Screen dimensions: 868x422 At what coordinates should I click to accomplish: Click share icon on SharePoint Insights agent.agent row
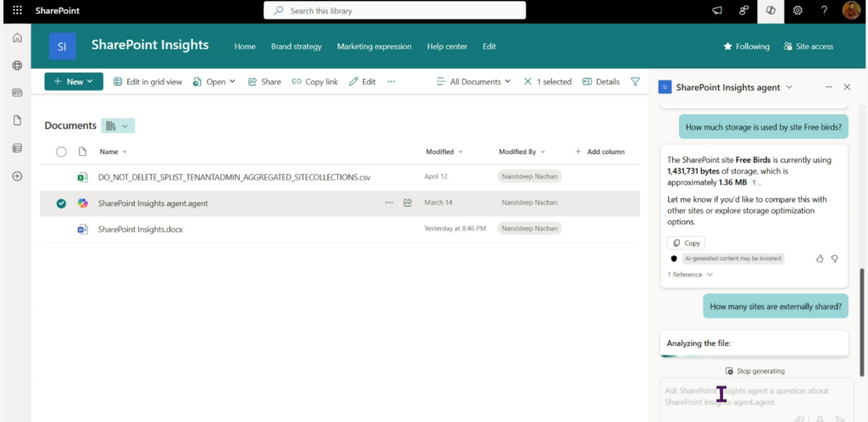pos(408,203)
